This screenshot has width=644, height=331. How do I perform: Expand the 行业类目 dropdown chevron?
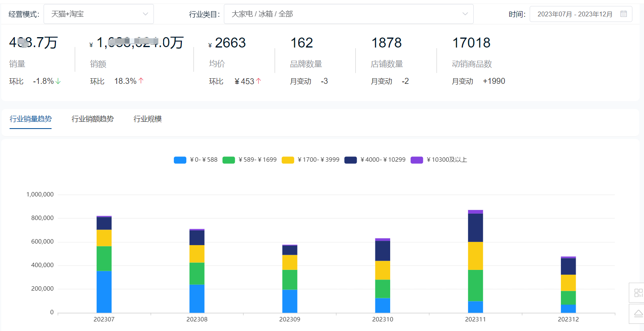[465, 14]
